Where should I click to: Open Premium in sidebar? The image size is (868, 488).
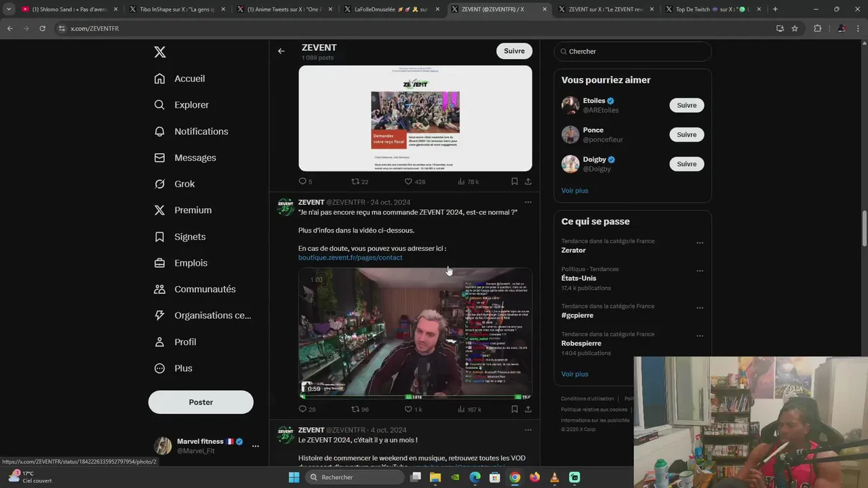(x=183, y=210)
